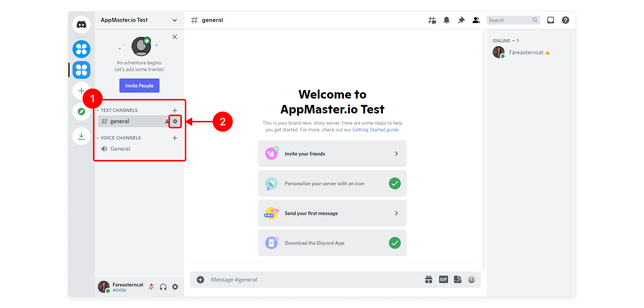This screenshot has height=308, width=644.
Task: Open notification settings bell icon
Action: pyautogui.click(x=447, y=20)
